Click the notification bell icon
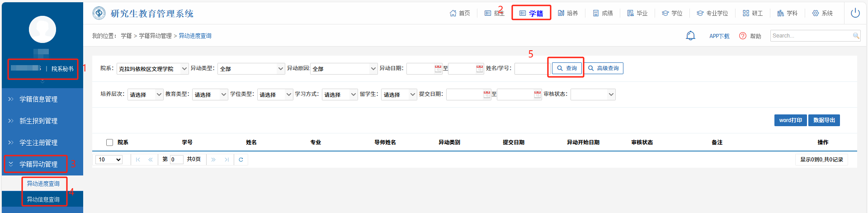868x213 pixels. [690, 36]
